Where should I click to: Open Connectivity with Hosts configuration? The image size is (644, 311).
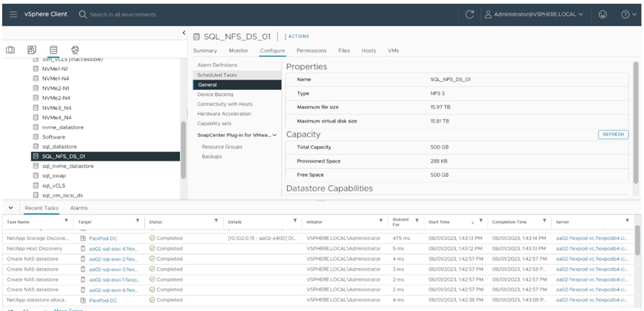click(225, 104)
